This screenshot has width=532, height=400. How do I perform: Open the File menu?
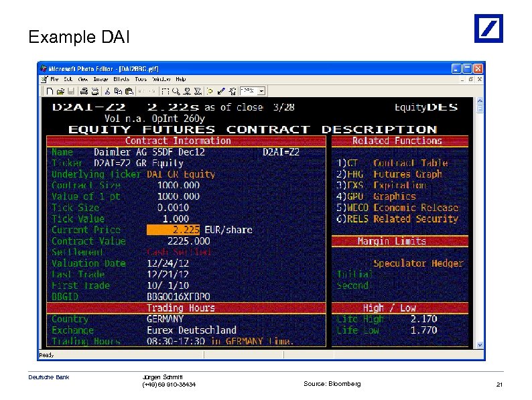pos(55,79)
